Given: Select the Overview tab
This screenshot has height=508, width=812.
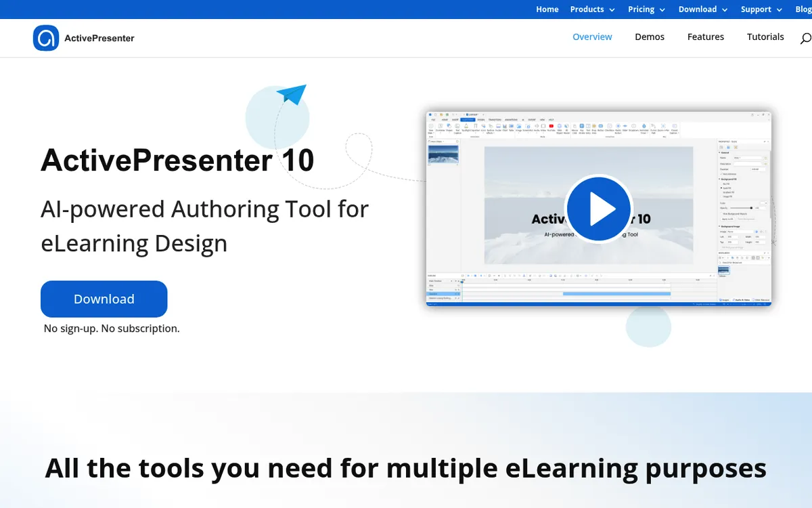Looking at the screenshot, I should point(592,37).
